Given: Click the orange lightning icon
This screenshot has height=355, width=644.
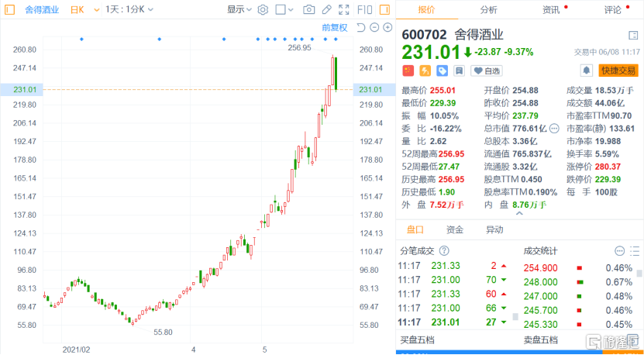Looking at the screenshot, I should coord(425,71).
